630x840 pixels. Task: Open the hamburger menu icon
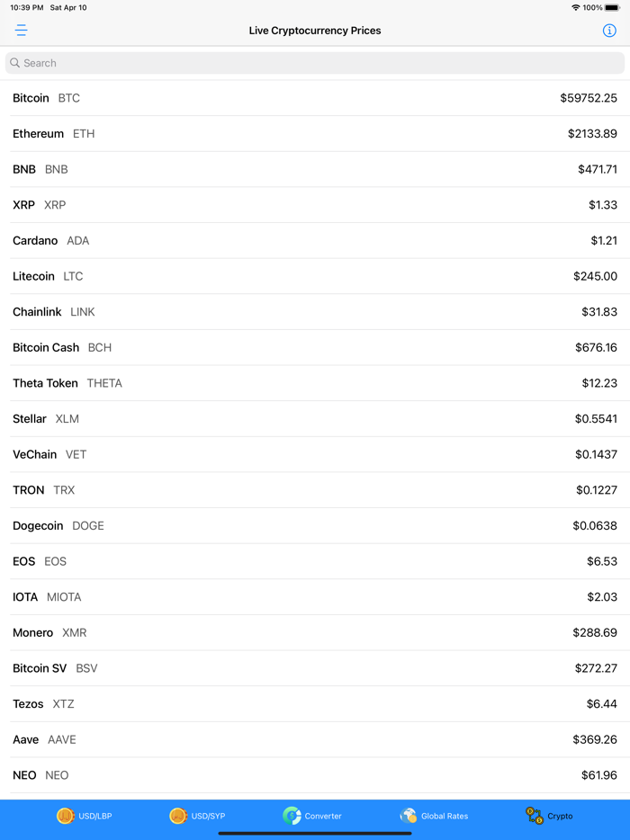tap(21, 31)
